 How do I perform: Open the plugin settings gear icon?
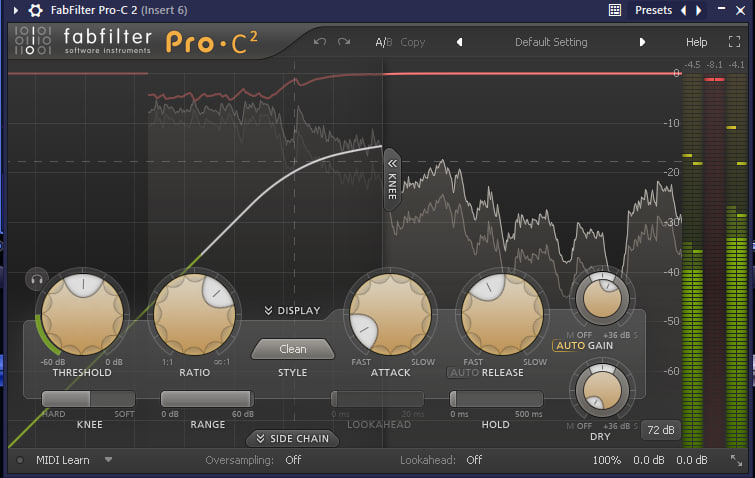pyautogui.click(x=35, y=10)
